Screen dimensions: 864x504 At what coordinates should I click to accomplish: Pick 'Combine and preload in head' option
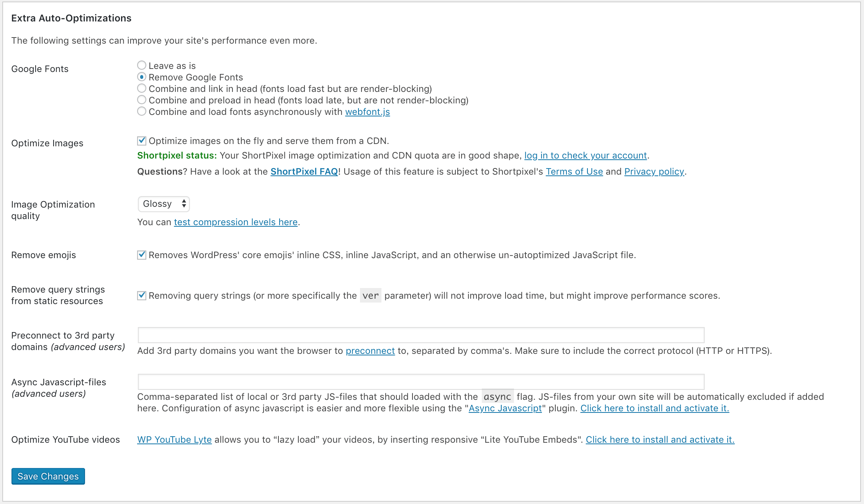coord(142,100)
